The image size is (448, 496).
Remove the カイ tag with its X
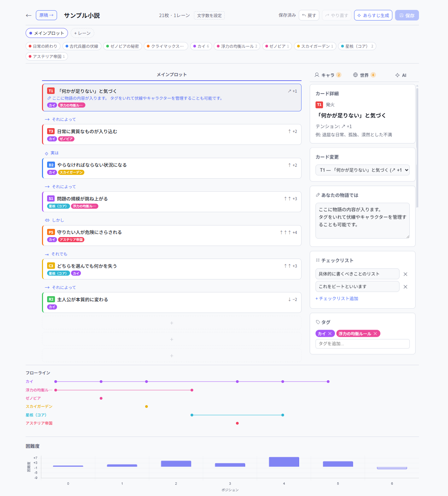pos(330,334)
